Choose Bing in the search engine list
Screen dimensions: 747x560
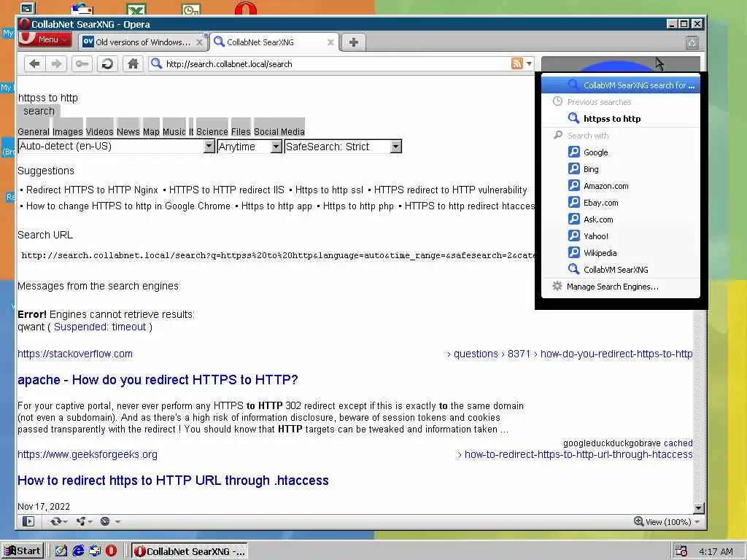pyautogui.click(x=621, y=169)
